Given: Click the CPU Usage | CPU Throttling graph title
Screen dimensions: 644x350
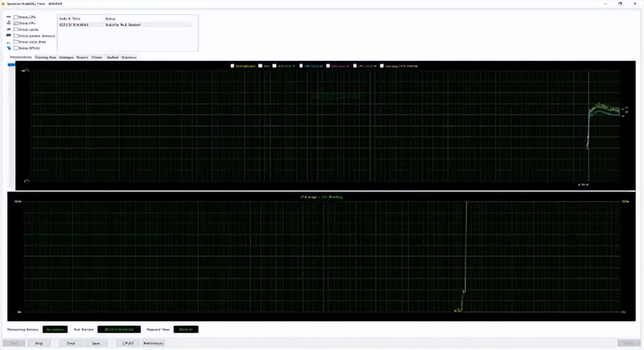Looking at the screenshot, I should 321,197.
